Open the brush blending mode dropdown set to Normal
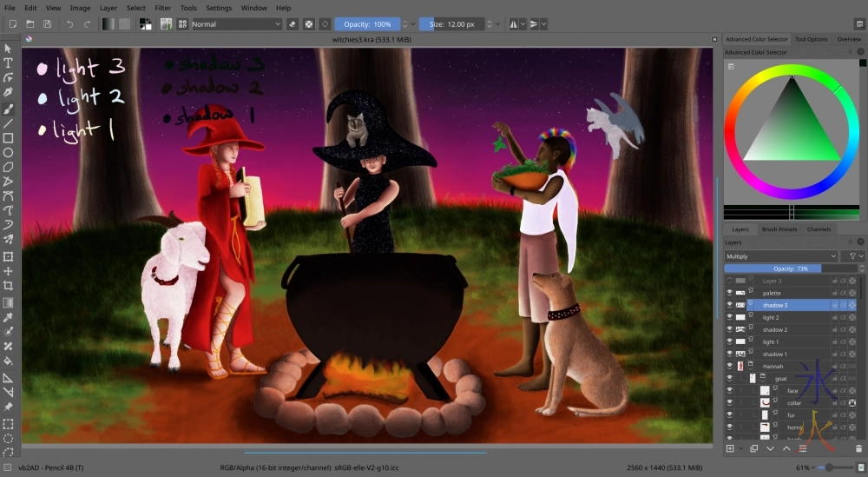The width and height of the screenshot is (868, 477). (x=234, y=24)
